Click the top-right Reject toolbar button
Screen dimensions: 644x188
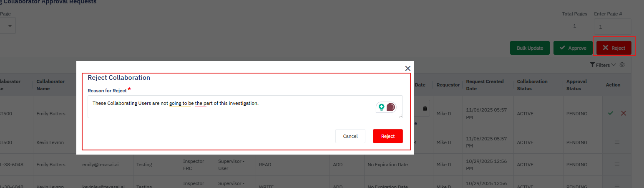coord(614,48)
